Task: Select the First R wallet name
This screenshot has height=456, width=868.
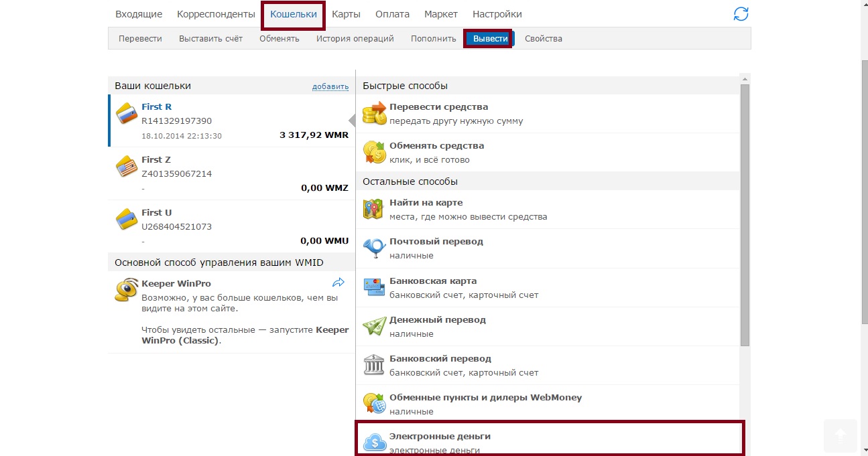Action: tap(157, 106)
